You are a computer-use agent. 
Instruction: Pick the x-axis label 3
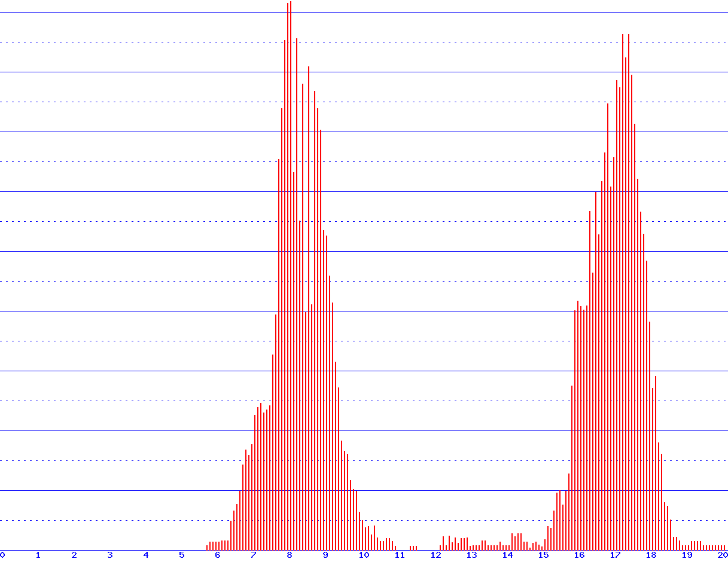[x=110, y=555]
